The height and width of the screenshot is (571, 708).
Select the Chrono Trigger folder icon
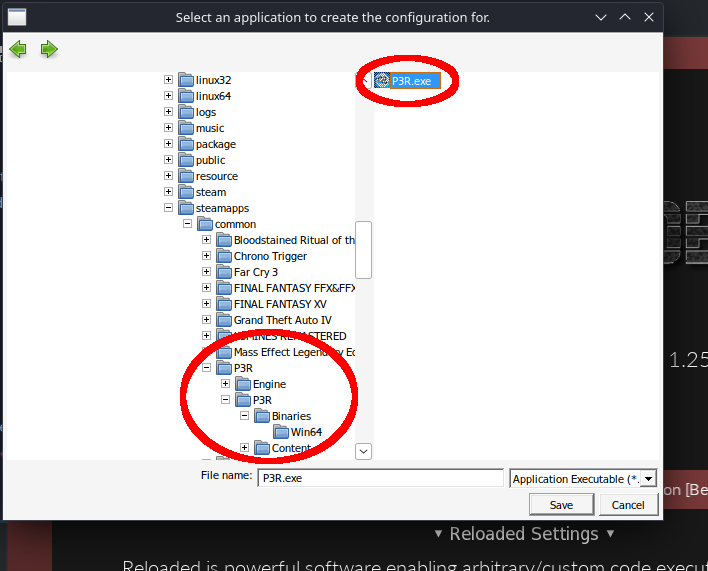pos(224,256)
